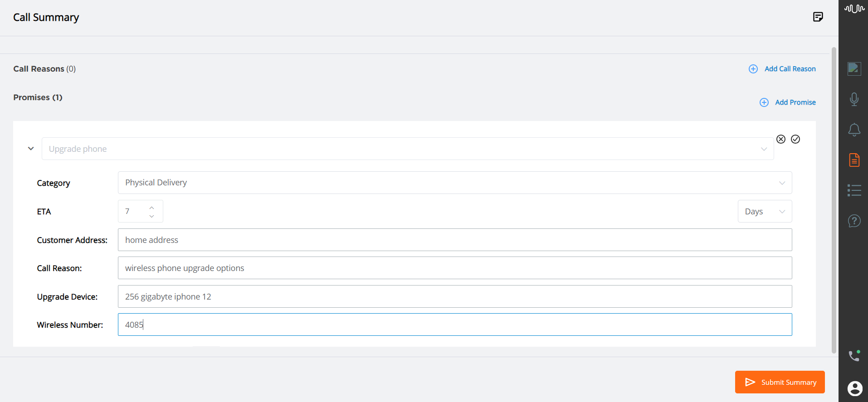This screenshot has width=868, height=402.
Task: Open the notes icon beside Call Summary
Action: pyautogui.click(x=818, y=17)
